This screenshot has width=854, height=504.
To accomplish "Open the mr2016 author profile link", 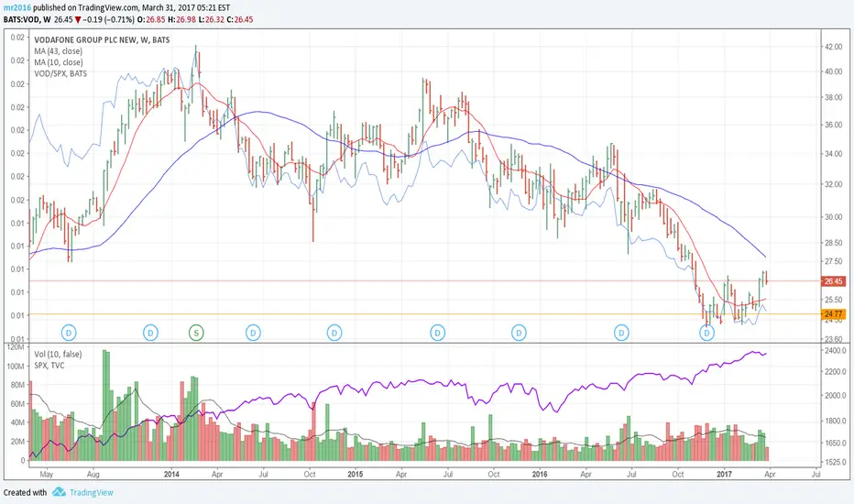I will 17,7.
